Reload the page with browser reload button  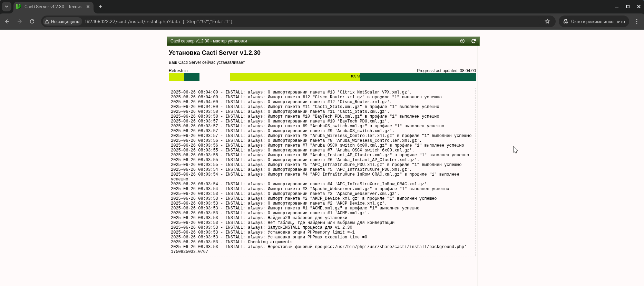click(x=32, y=21)
